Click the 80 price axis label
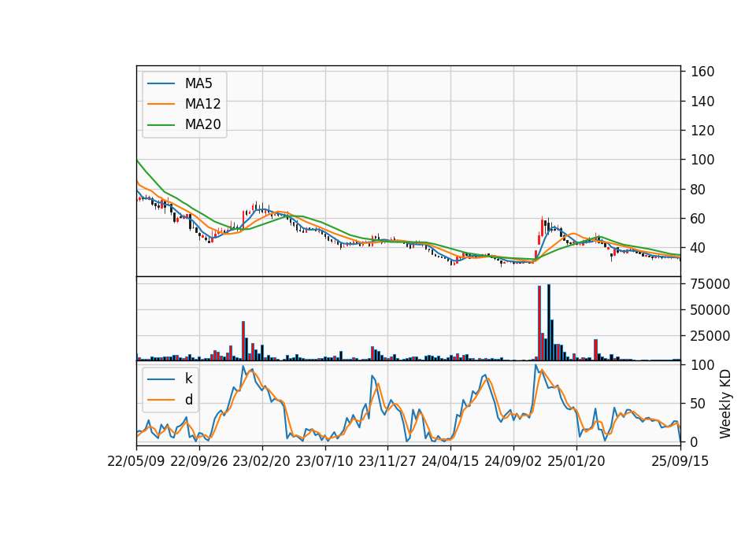The image size is (756, 543). [x=699, y=190]
